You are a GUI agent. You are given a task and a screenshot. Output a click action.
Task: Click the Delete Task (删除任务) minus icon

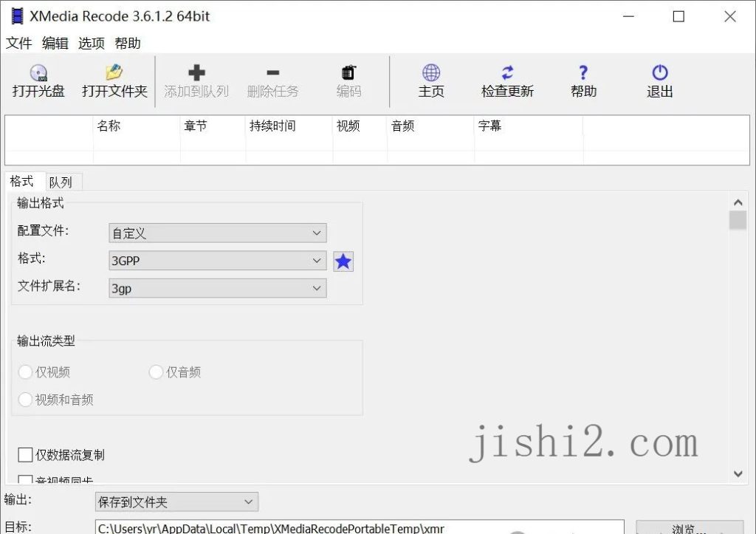coord(273,73)
